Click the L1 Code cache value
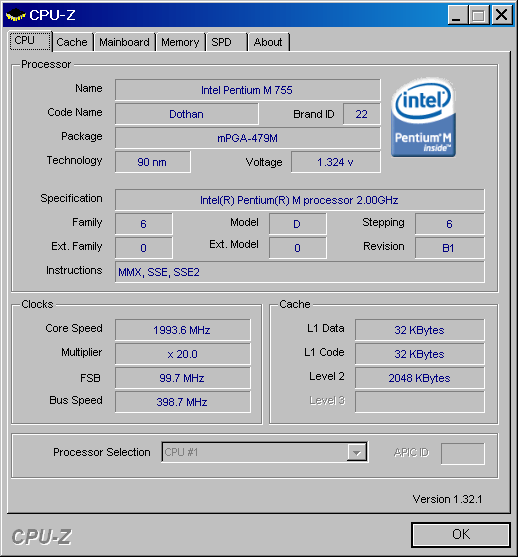 420,354
